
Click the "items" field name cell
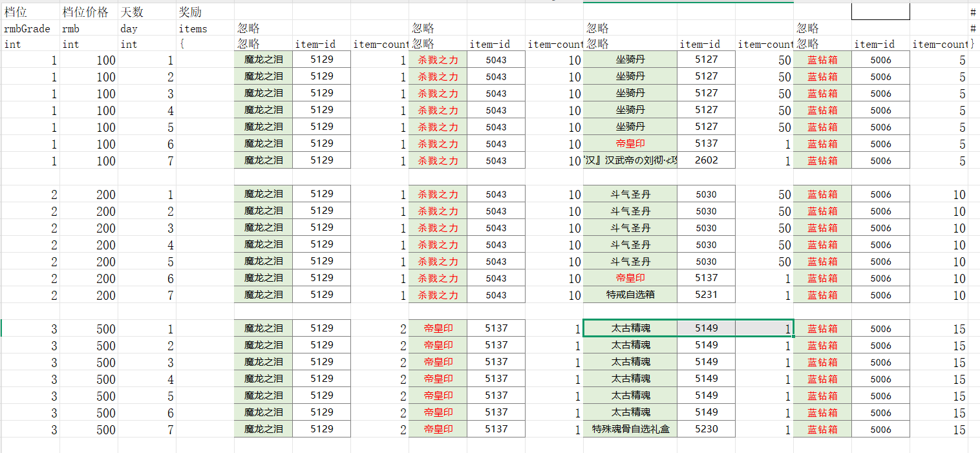click(205, 28)
